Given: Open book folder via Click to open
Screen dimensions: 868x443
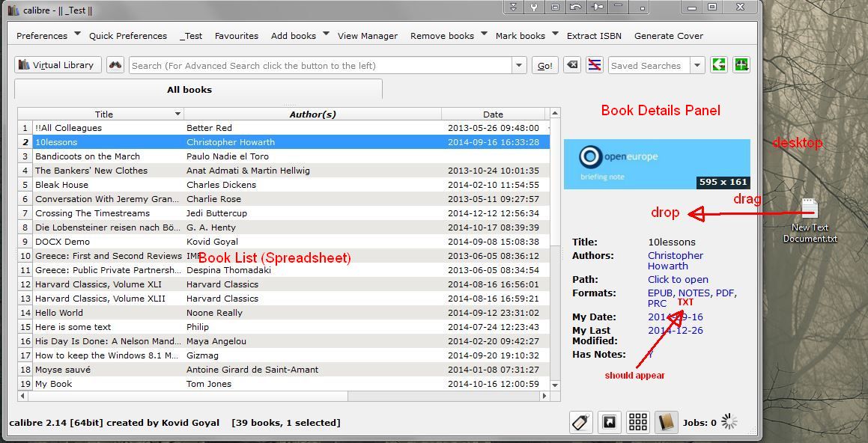Looking at the screenshot, I should point(678,279).
